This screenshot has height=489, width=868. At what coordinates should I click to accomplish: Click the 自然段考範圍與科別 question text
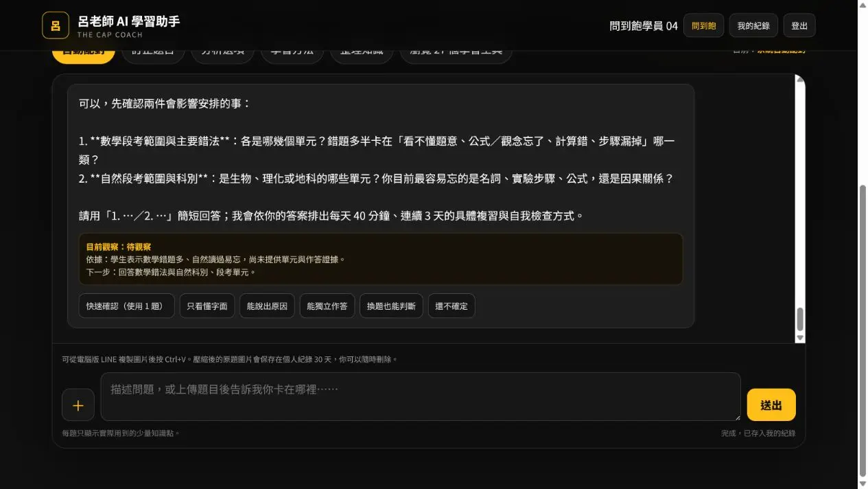[376, 179]
